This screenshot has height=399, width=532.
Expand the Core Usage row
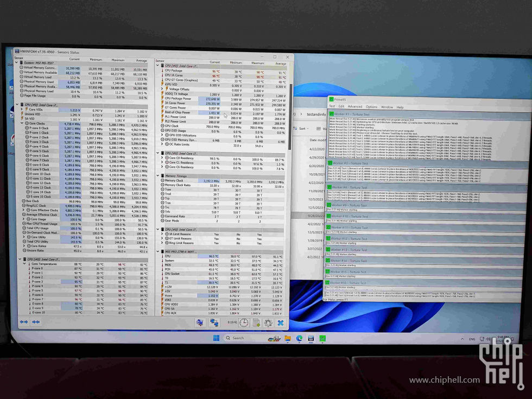pos(24,219)
